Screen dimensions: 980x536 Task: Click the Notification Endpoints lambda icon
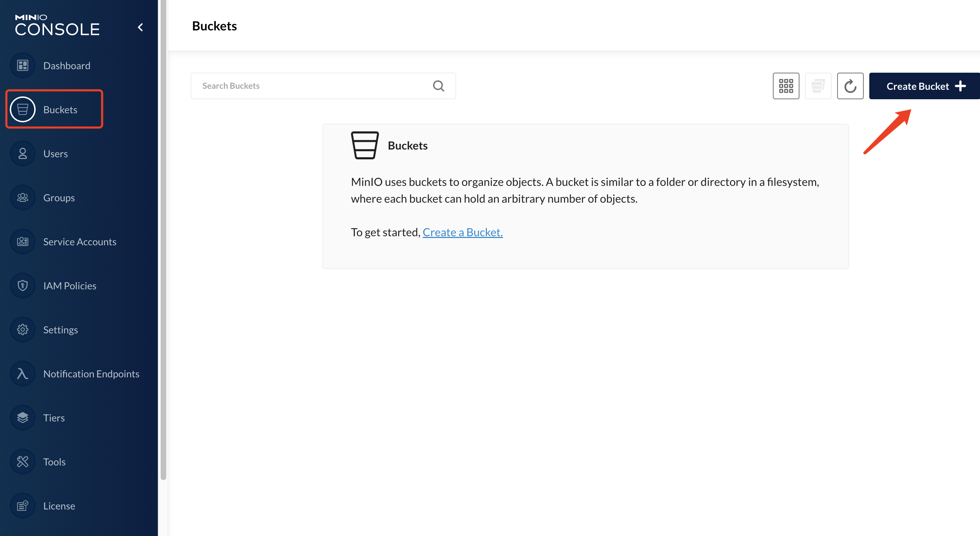pyautogui.click(x=22, y=374)
